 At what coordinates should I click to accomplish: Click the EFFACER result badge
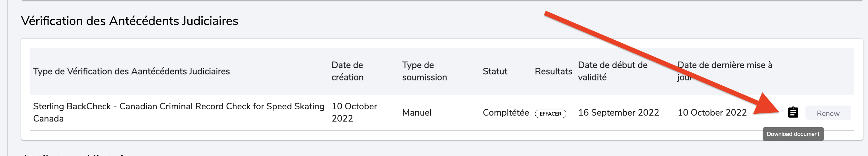[550, 114]
